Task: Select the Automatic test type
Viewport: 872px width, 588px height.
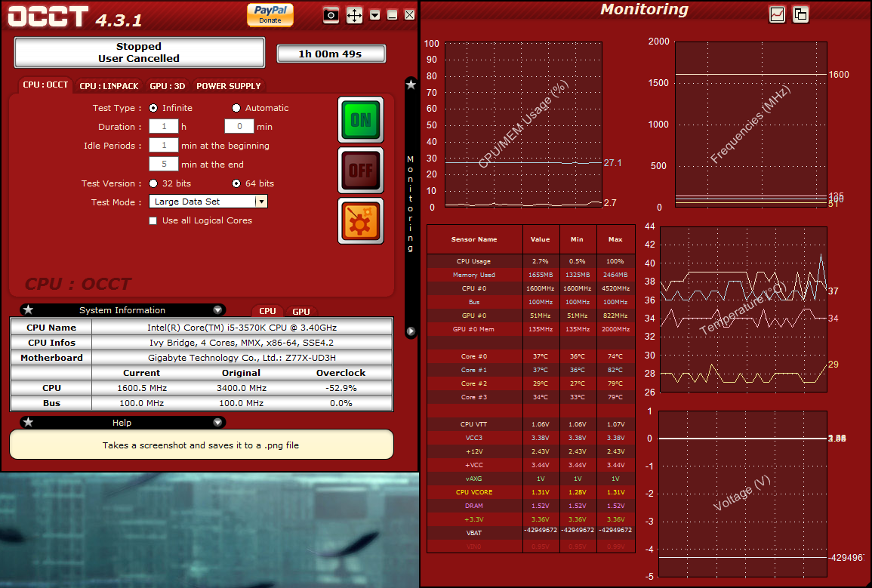Action: pos(236,108)
